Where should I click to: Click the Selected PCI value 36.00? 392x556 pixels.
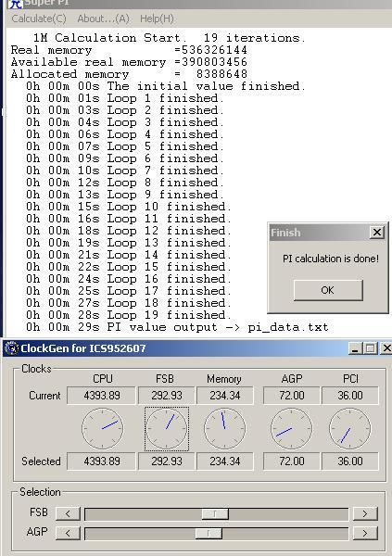pos(350,461)
